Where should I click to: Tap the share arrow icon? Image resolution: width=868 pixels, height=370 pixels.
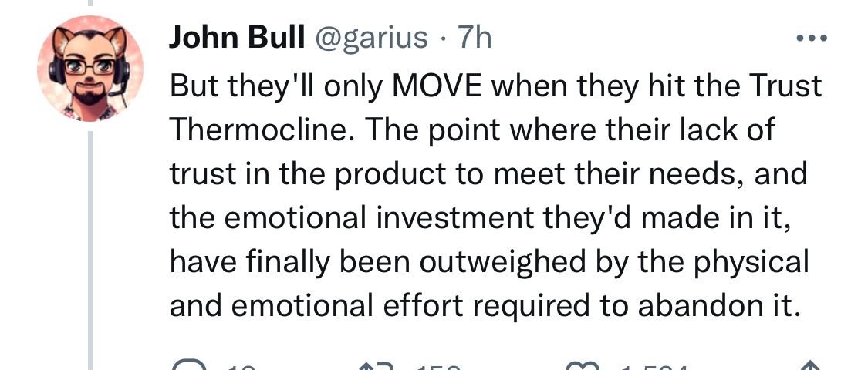tap(810, 365)
